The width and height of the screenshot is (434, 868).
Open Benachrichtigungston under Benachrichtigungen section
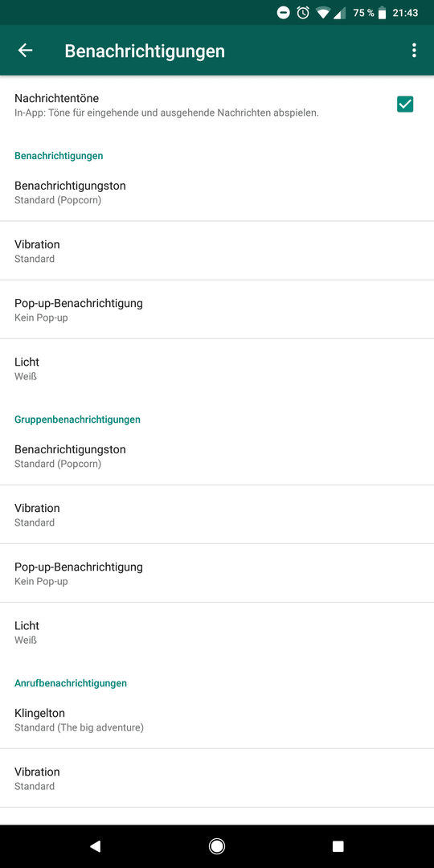pyautogui.click(x=217, y=192)
